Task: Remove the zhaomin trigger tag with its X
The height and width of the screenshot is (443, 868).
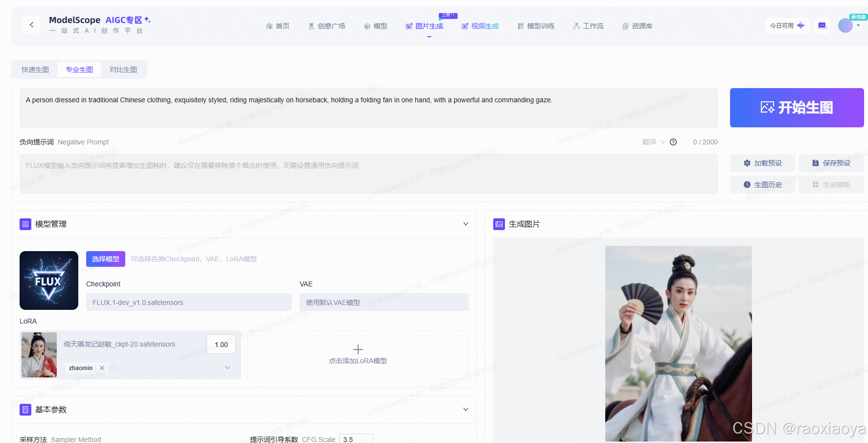Action: pos(102,368)
